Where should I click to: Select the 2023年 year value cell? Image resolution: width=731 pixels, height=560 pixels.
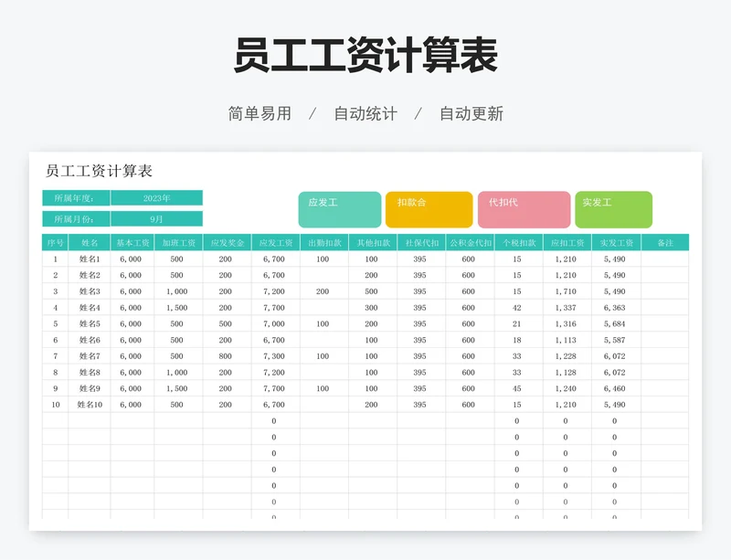point(156,197)
